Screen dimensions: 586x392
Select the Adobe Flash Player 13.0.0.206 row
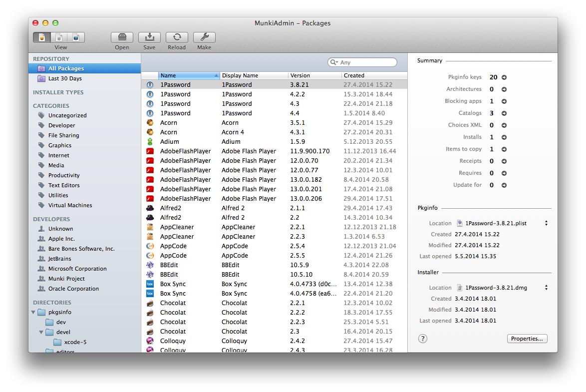pos(275,199)
